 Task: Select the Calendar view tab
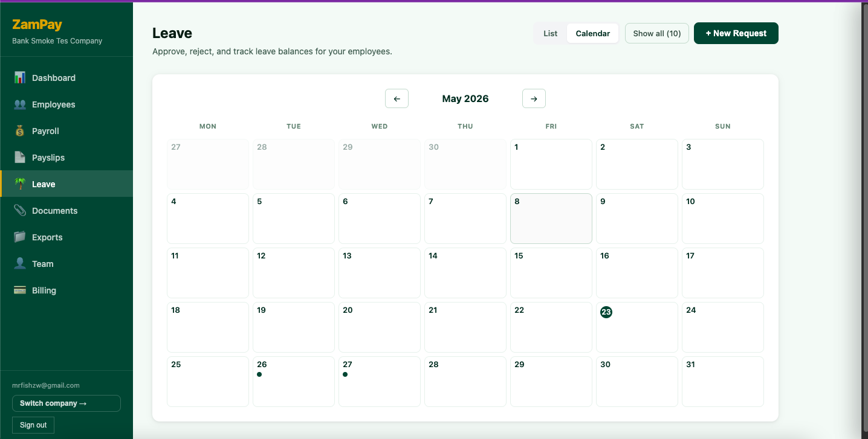(592, 33)
